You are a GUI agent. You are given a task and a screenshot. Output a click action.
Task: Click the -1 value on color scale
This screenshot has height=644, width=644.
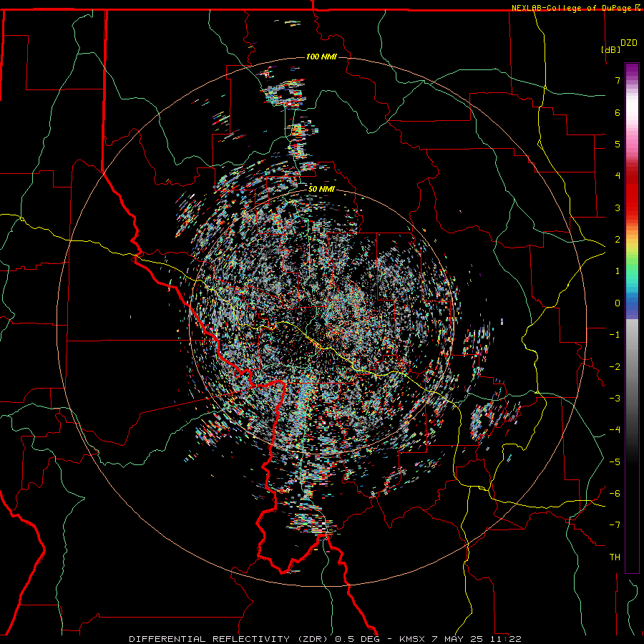(x=615, y=335)
